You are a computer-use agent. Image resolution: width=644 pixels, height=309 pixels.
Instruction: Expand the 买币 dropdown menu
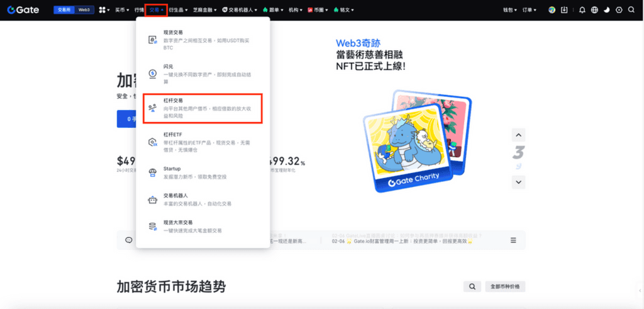point(120,10)
